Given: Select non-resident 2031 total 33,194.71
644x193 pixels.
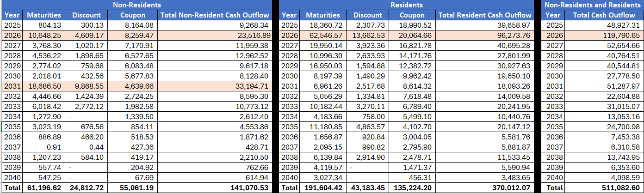Looking at the screenshot, I should 214,86.
